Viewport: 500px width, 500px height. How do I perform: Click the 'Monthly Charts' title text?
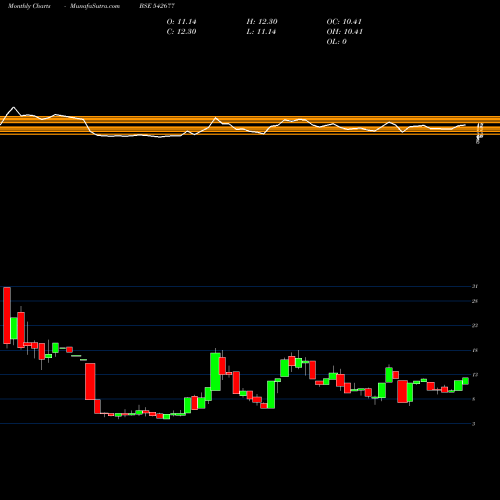[x=29, y=6]
